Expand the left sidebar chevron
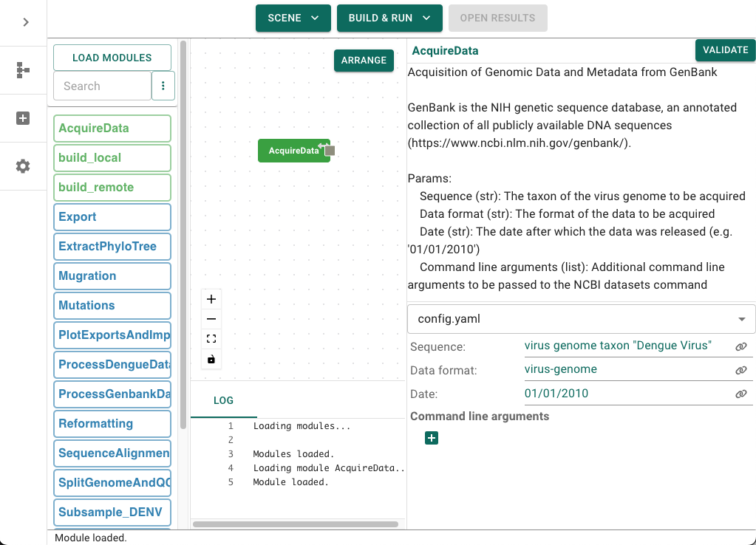 [x=26, y=22]
